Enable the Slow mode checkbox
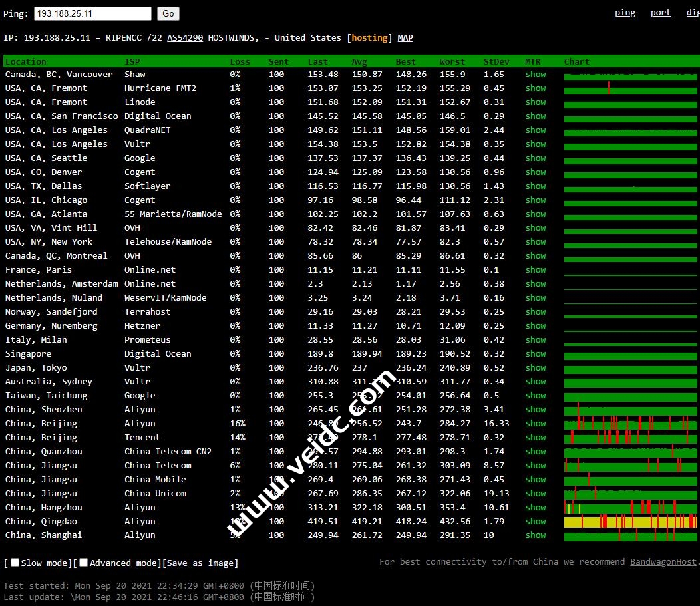 15,563
